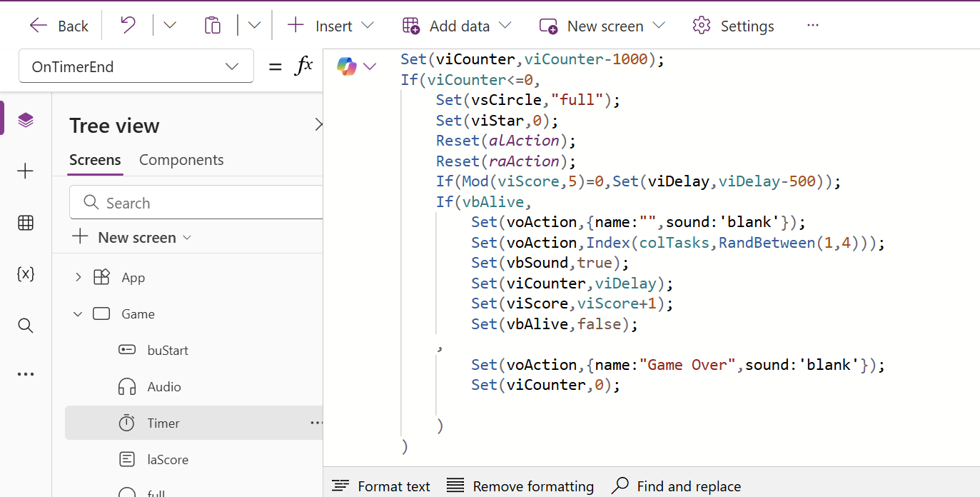This screenshot has width=980, height=497.
Task: Select the buStart button control
Action: [x=168, y=351]
